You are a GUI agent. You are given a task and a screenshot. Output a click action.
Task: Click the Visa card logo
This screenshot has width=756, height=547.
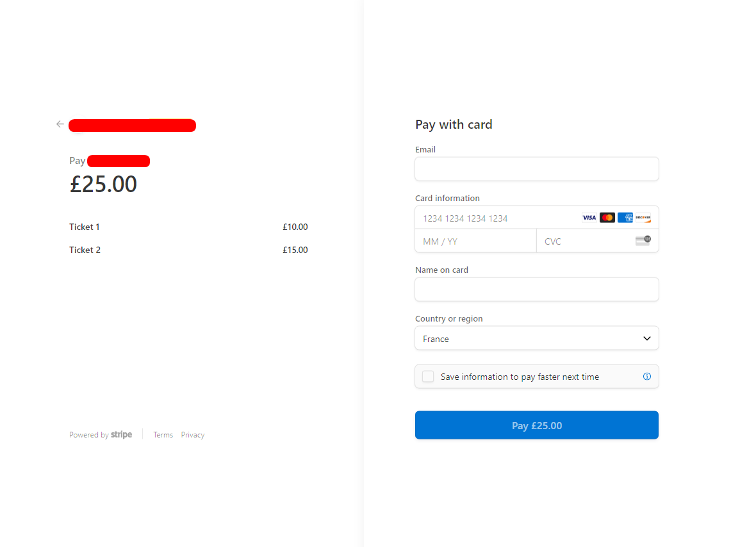(589, 218)
